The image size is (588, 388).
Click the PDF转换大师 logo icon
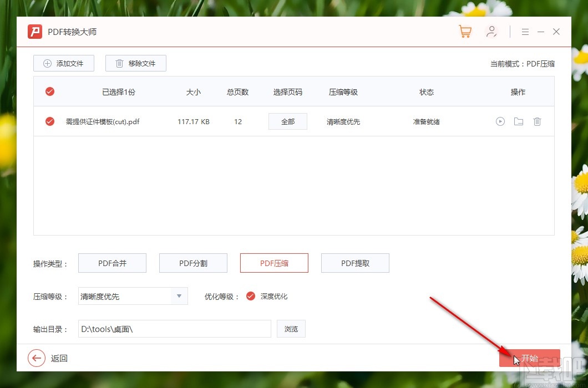[x=34, y=32]
